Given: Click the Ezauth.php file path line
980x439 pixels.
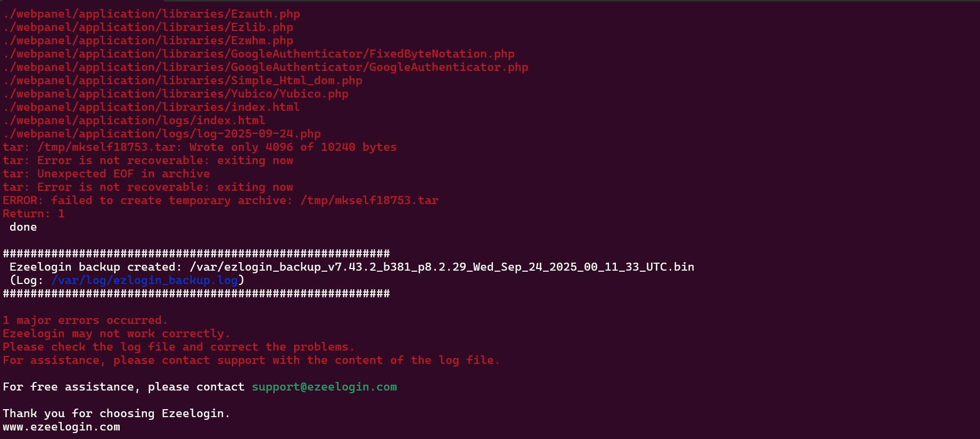Looking at the screenshot, I should point(151,14).
